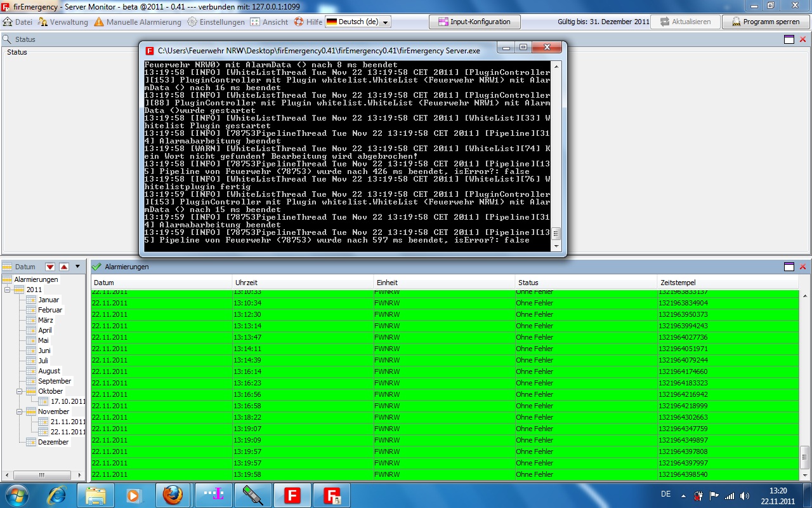Open the Deutsch (de) language dropdown

(358, 22)
